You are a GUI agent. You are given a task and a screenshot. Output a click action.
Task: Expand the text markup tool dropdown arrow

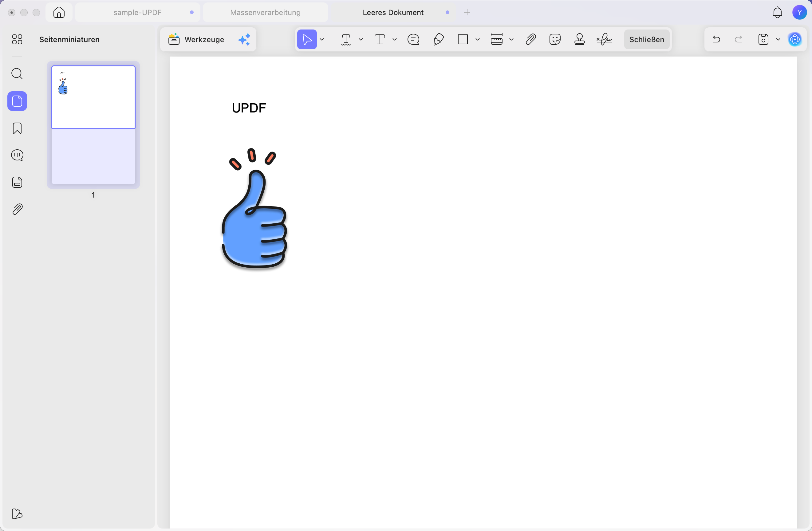coord(361,40)
